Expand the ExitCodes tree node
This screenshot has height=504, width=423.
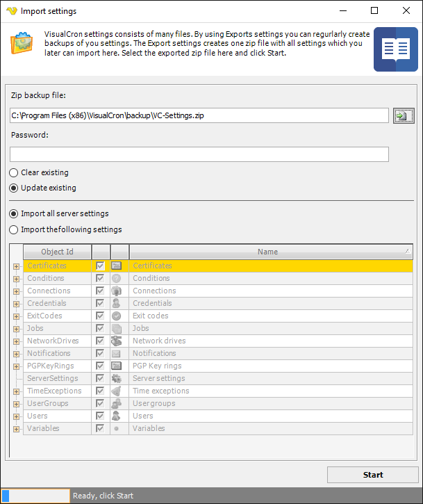16,316
